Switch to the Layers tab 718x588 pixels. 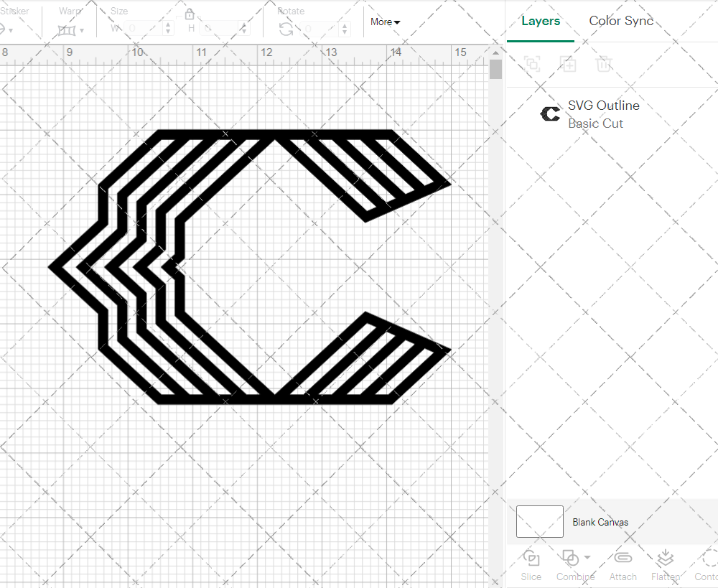[x=541, y=21]
